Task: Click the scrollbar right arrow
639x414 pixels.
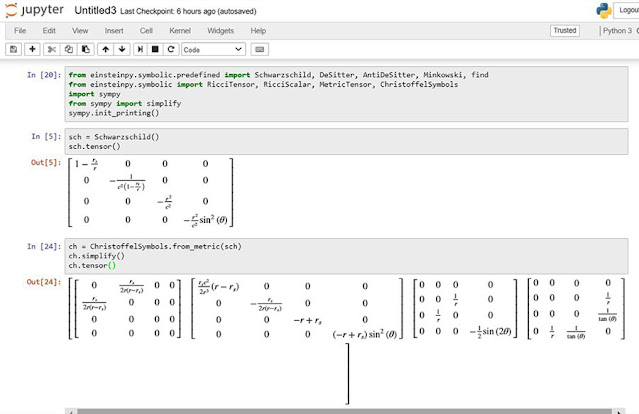Action: pos(619,412)
